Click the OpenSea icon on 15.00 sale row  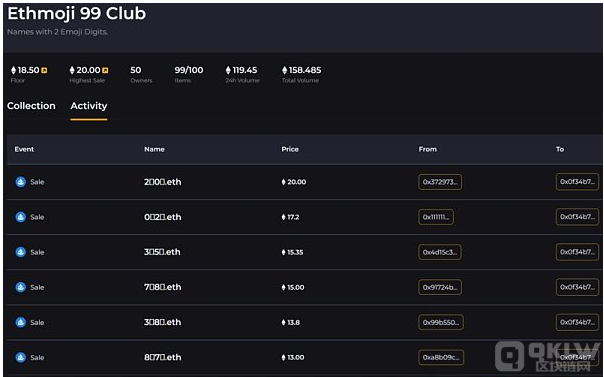[x=20, y=287]
